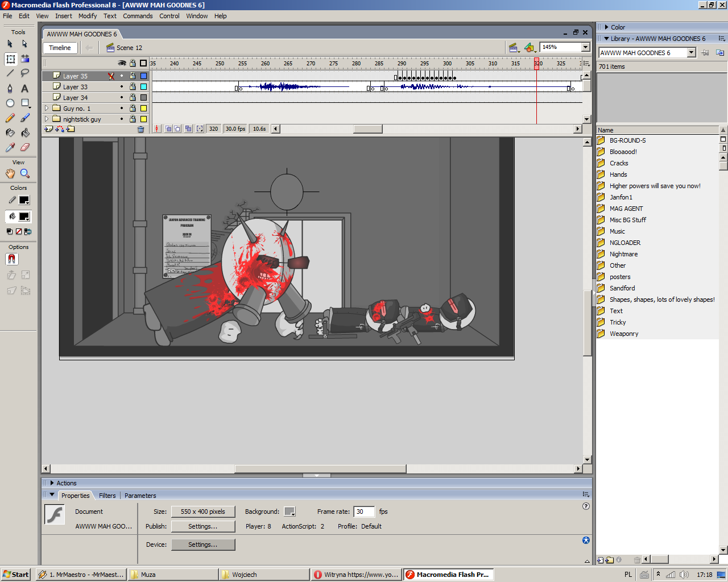
Task: Click the Device Settings button
Action: (203, 544)
